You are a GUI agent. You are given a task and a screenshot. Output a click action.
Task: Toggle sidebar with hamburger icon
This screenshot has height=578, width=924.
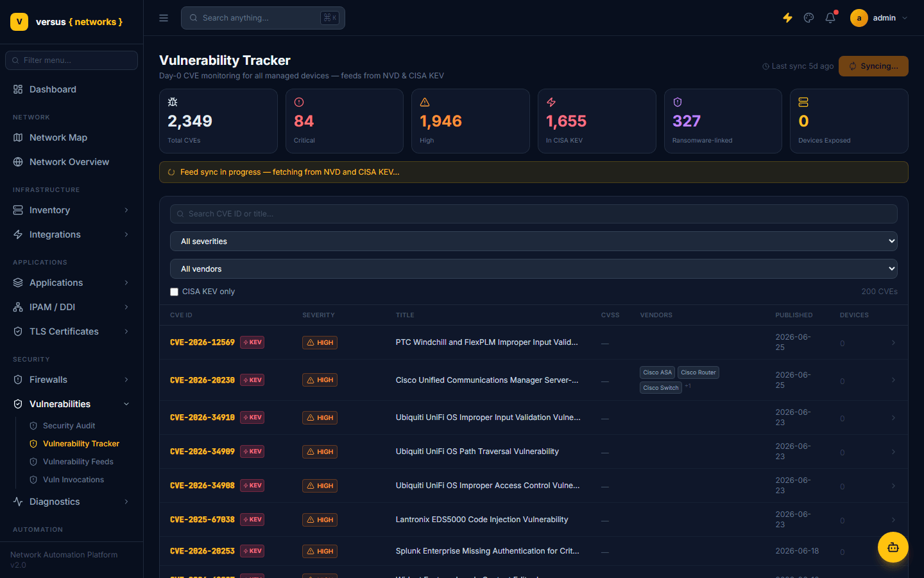[164, 18]
